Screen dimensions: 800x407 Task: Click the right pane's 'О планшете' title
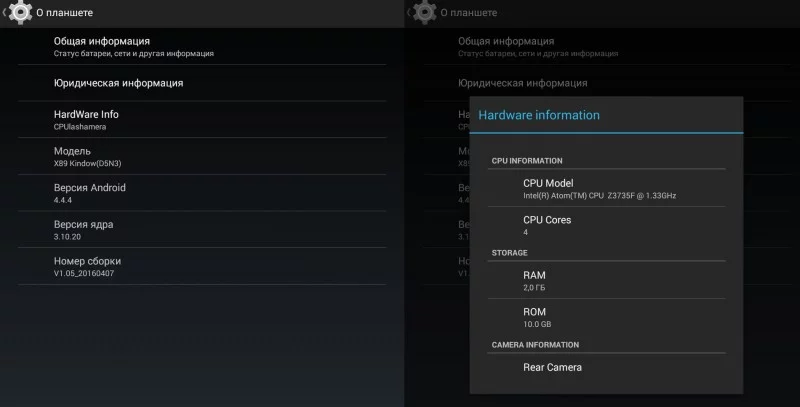point(470,13)
